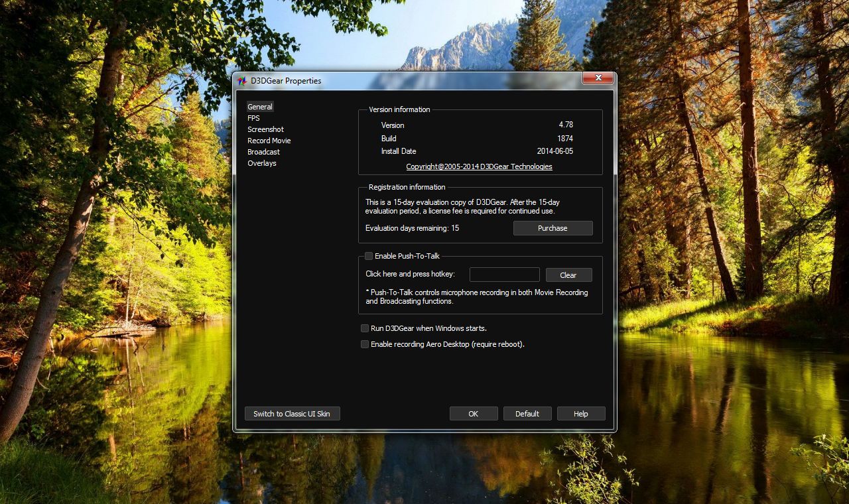Reset settings with the Default button
849x504 pixels.
pyautogui.click(x=527, y=414)
